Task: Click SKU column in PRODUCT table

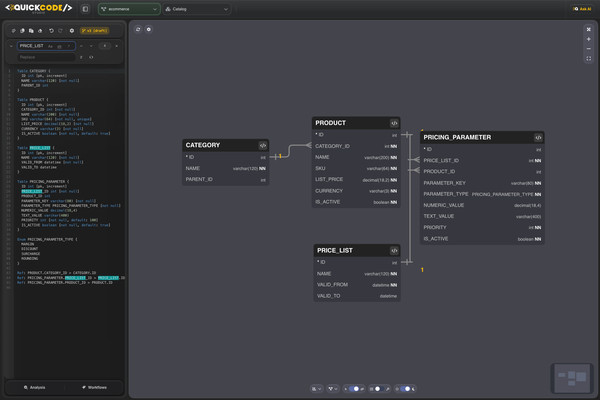Action: 356,168
